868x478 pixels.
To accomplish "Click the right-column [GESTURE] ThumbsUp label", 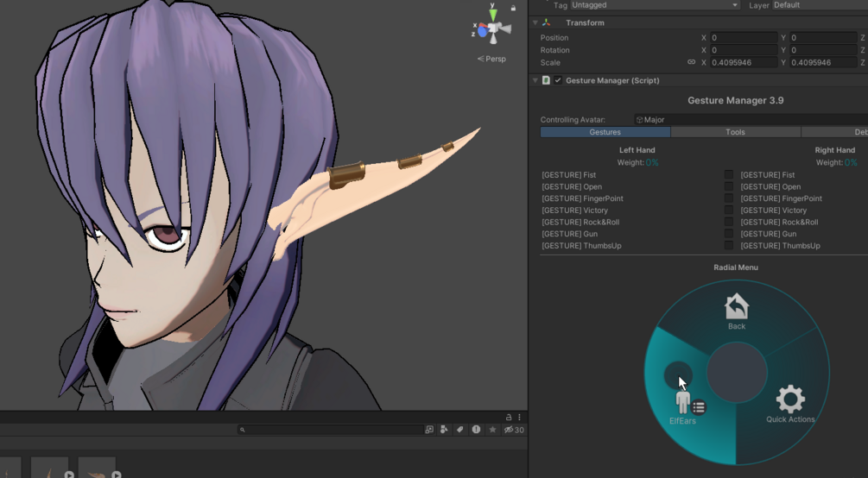I will [780, 246].
